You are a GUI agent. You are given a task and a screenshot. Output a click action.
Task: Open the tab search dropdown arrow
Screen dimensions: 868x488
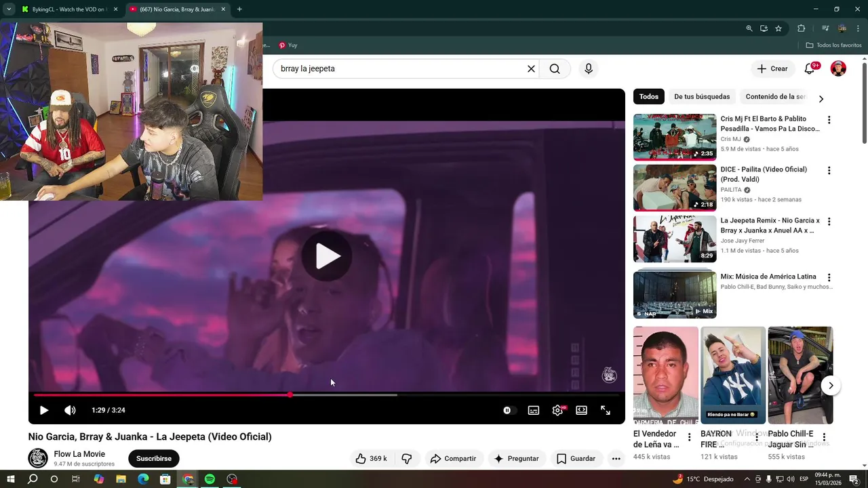(9, 9)
